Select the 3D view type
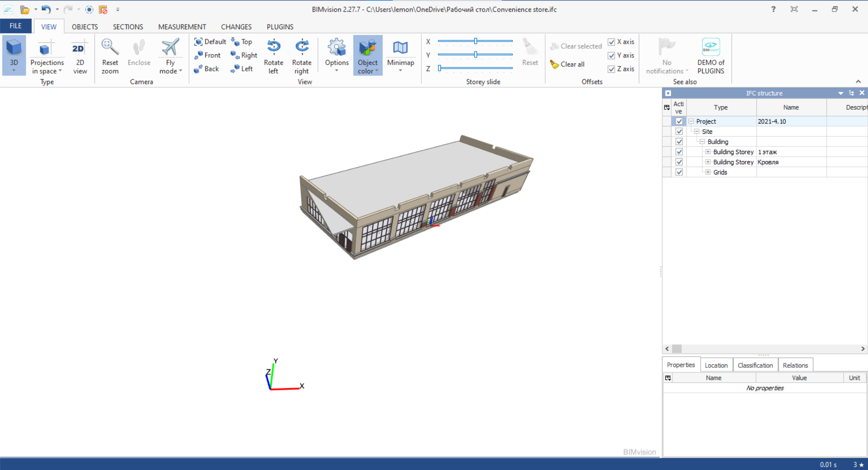 click(x=14, y=55)
